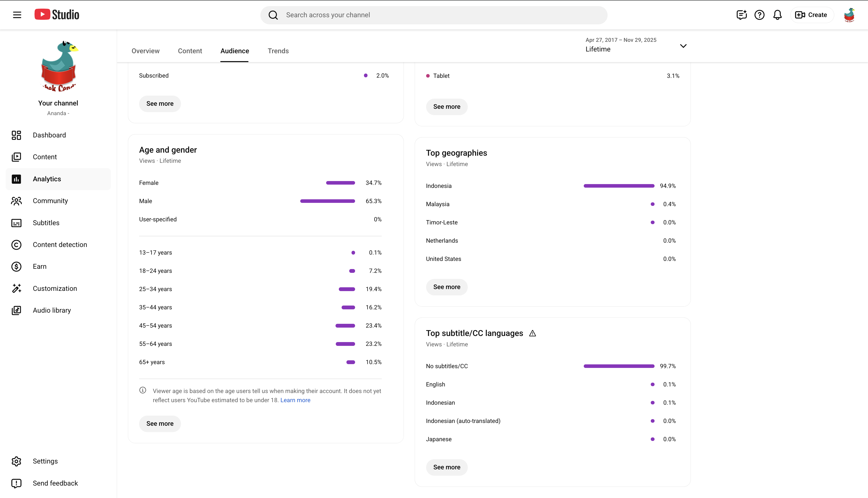The image size is (868, 498).
Task: Open the account avatar in top right
Action: (x=849, y=15)
